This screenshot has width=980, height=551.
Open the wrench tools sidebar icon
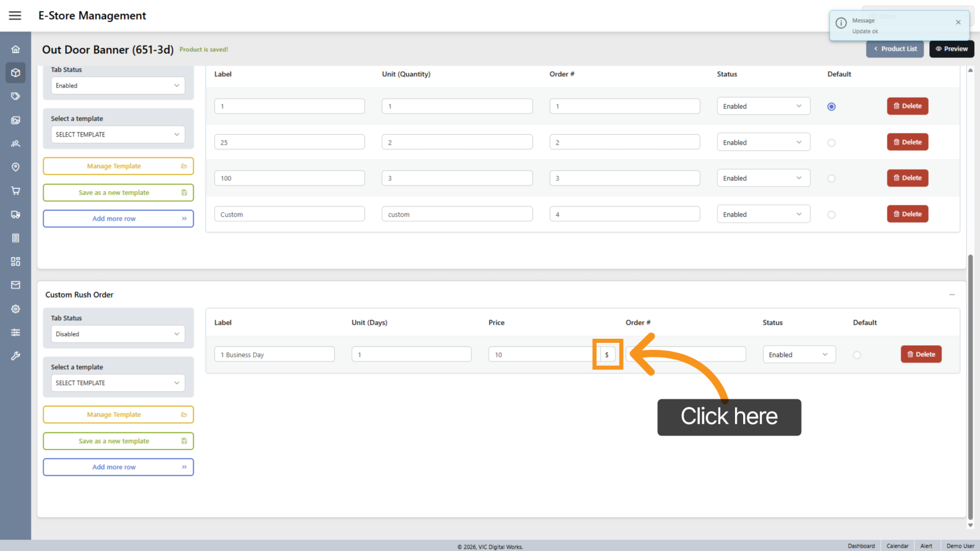pyautogui.click(x=16, y=356)
